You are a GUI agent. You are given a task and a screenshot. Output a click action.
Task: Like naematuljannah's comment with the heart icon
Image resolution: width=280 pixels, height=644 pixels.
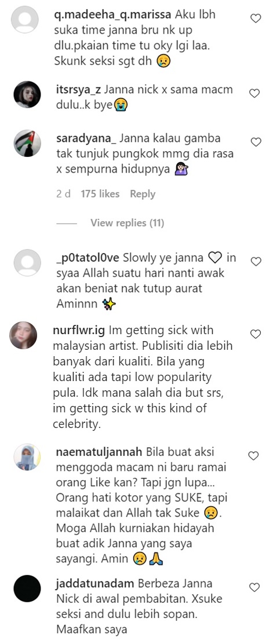click(x=254, y=455)
